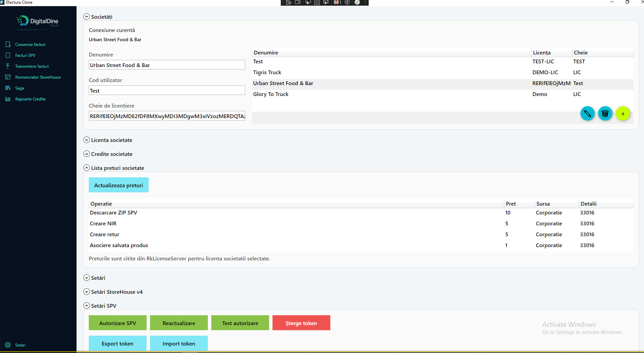Sort companies by the Licența column header
This screenshot has width=644, height=353.
(x=552, y=52)
